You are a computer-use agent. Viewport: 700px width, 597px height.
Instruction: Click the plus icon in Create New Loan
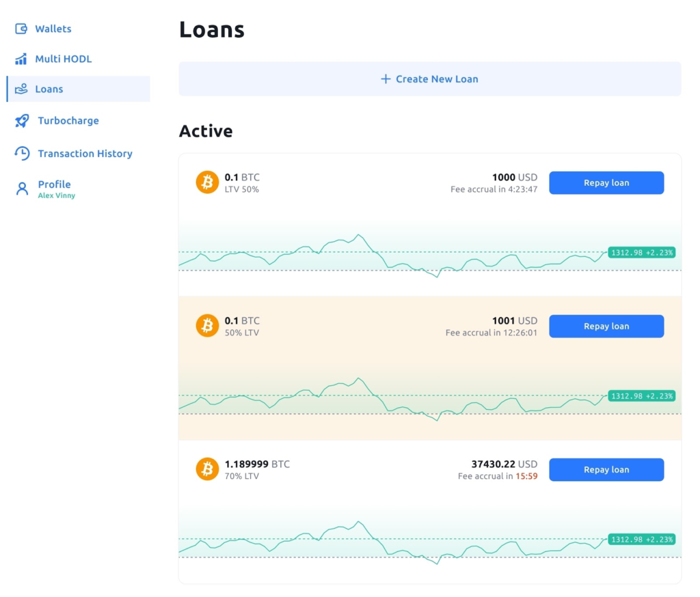point(388,79)
